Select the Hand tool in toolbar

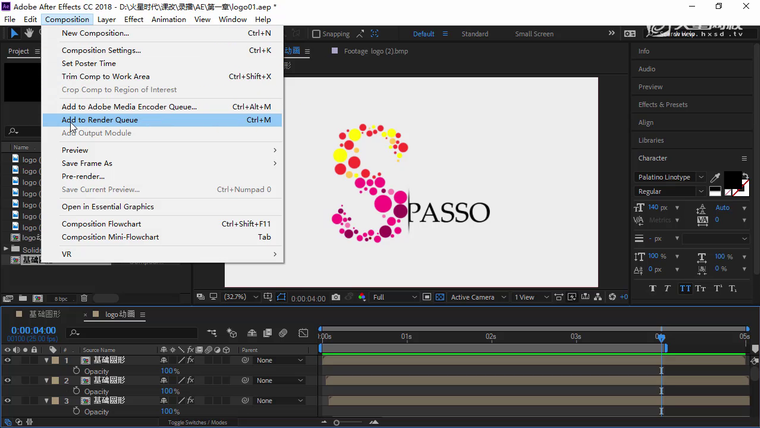pos(29,34)
